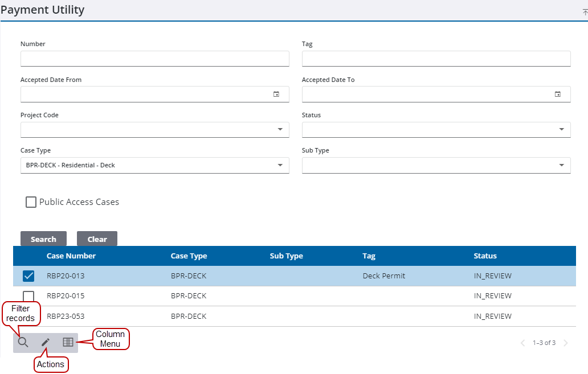The image size is (588, 374).
Task: Open the Accepted Date From calendar picker
Action: (x=276, y=94)
